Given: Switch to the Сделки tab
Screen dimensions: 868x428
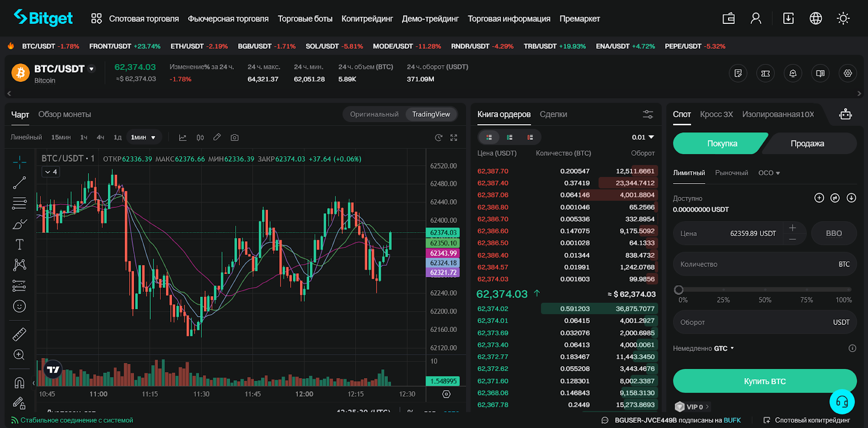Looking at the screenshot, I should click(553, 114).
